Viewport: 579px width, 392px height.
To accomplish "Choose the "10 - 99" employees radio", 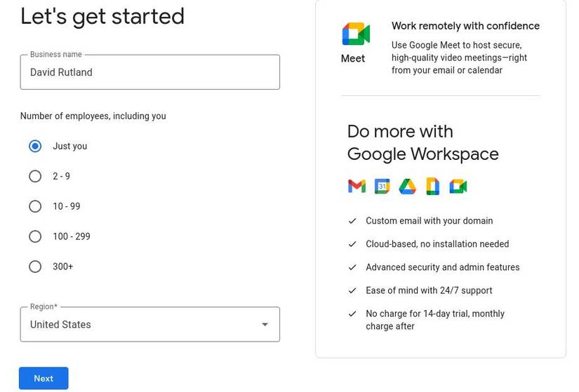I will (35, 206).
